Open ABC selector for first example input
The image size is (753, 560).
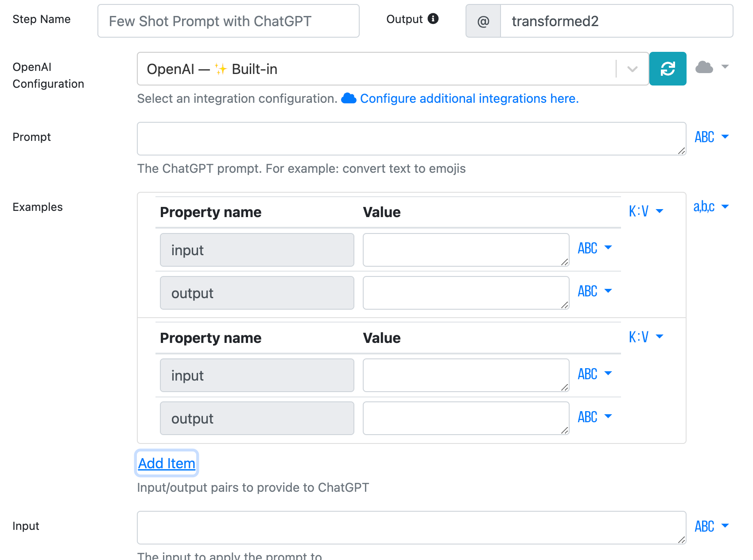point(594,248)
